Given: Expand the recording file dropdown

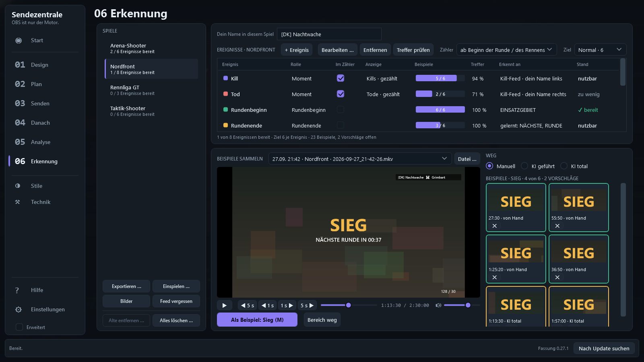Looking at the screenshot, I should [360, 159].
